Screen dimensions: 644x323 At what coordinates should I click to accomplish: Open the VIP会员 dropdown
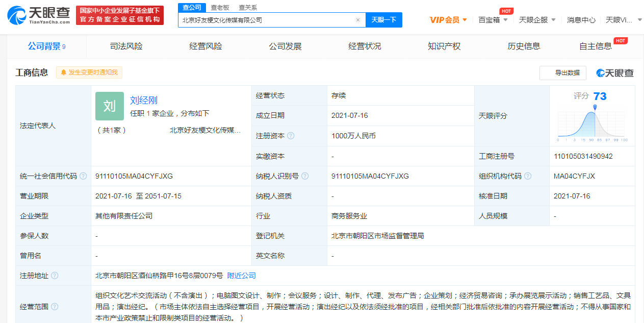449,20
